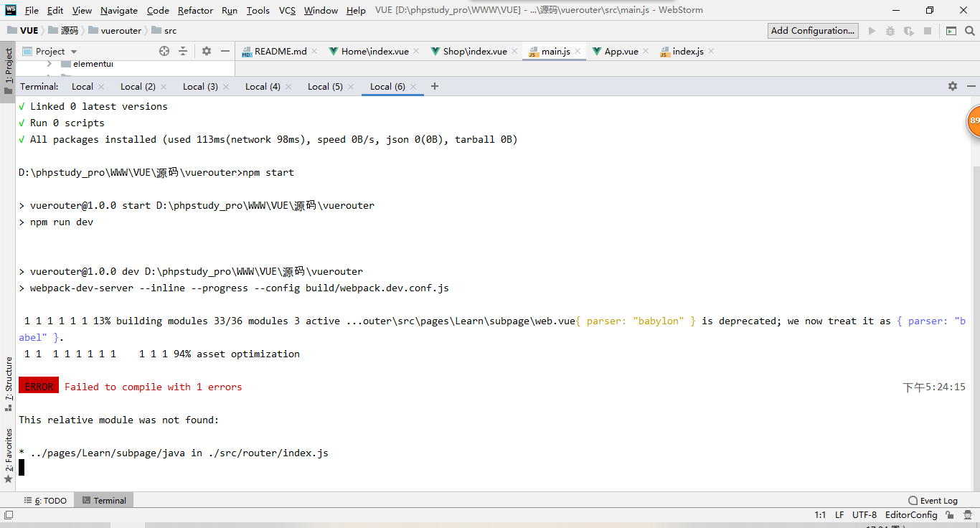The width and height of the screenshot is (980, 528).
Task: Switch to first Local terminal tab
Action: tap(83, 87)
